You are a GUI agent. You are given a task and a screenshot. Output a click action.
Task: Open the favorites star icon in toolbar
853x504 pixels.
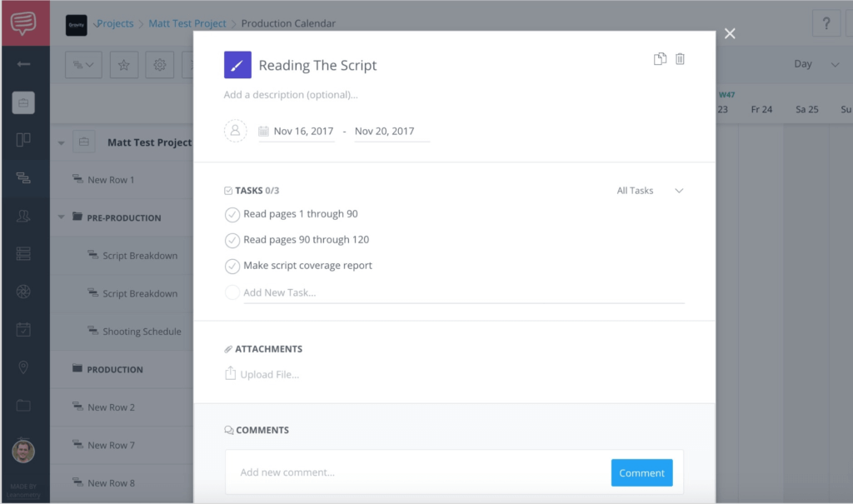123,65
